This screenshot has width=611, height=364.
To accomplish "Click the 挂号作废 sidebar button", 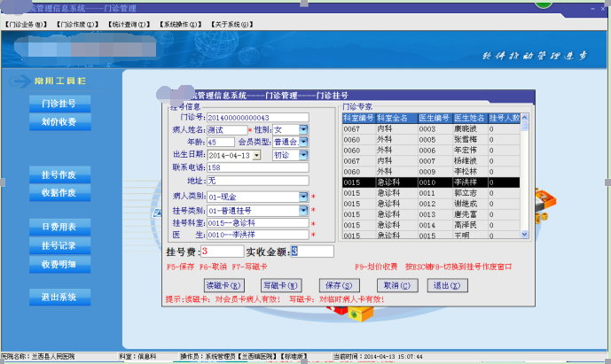I will coord(59,174).
